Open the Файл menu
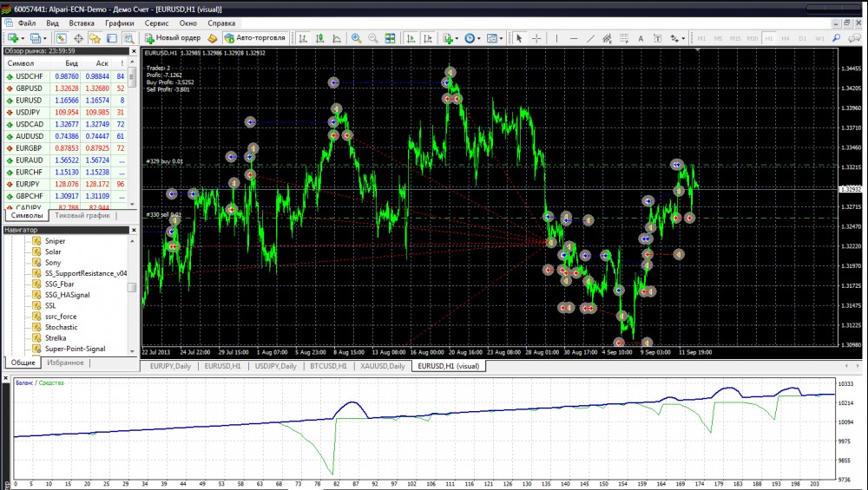This screenshot has width=868, height=490. pyautogui.click(x=27, y=23)
